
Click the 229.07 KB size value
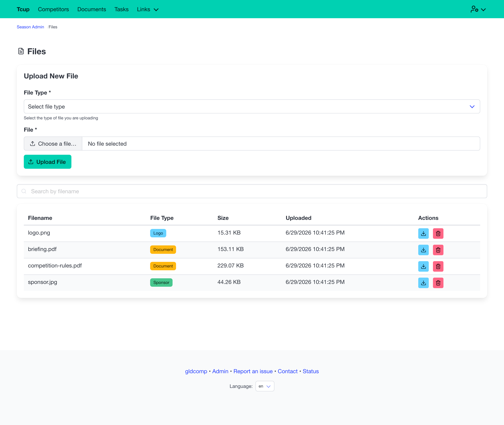230,266
